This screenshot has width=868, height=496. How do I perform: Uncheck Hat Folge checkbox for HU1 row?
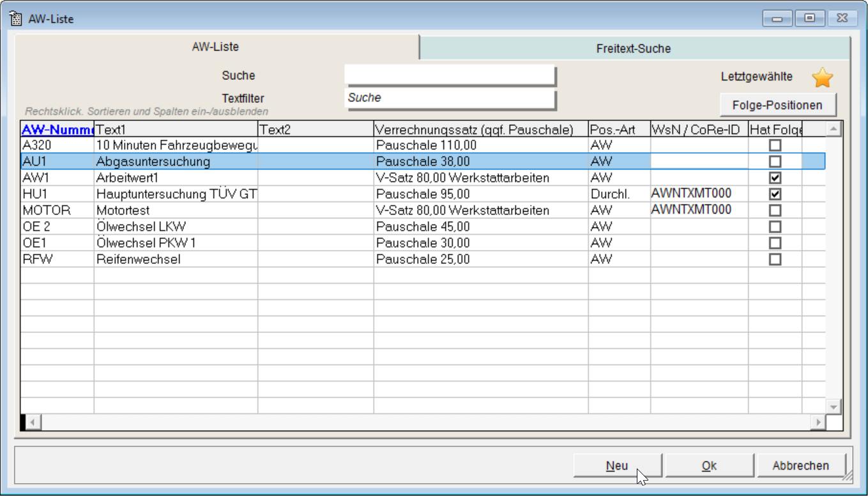775,194
